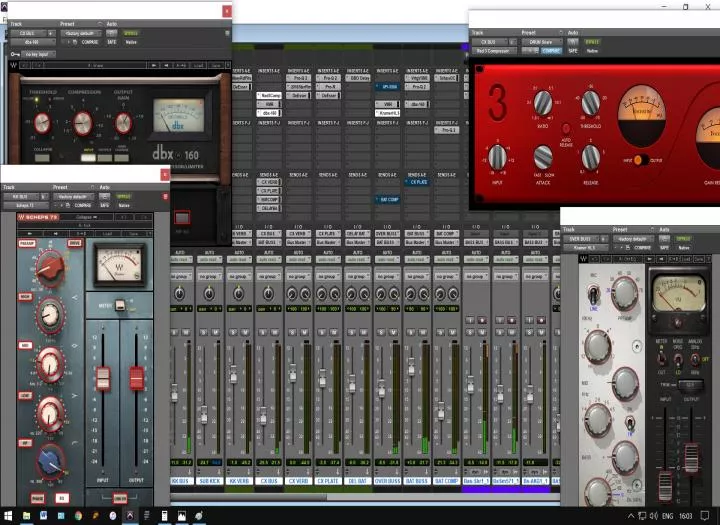Click the Red 3 Compressor Release knob

pyautogui.click(x=591, y=158)
